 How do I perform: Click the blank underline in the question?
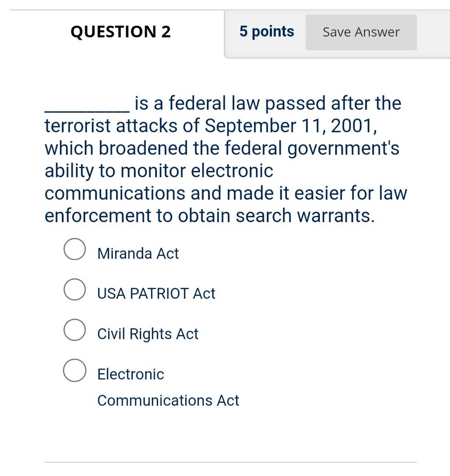87,112
